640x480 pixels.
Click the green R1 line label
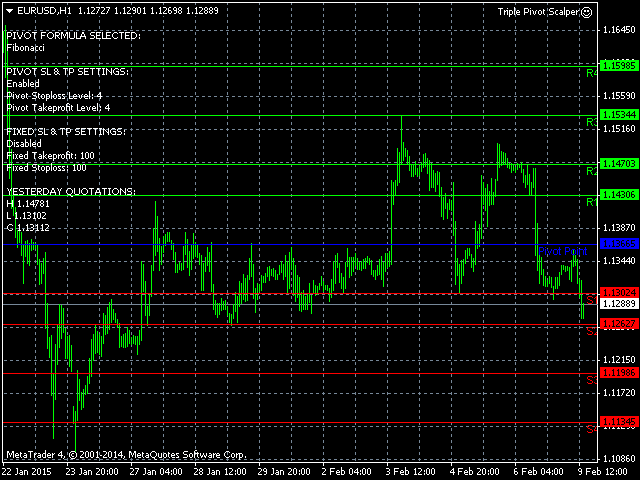pyautogui.click(x=591, y=202)
